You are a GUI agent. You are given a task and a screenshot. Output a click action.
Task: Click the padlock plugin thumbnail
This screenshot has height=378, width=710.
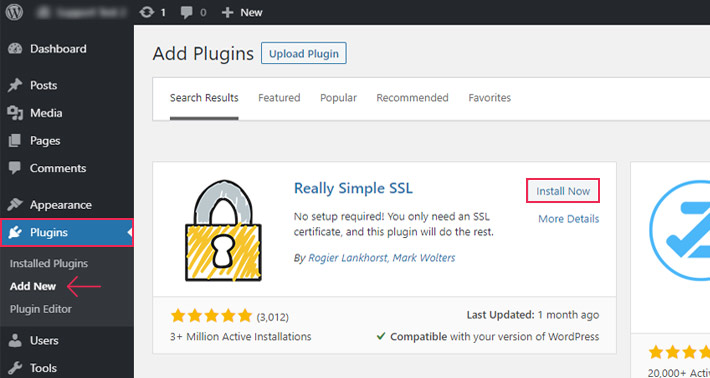[223, 231]
